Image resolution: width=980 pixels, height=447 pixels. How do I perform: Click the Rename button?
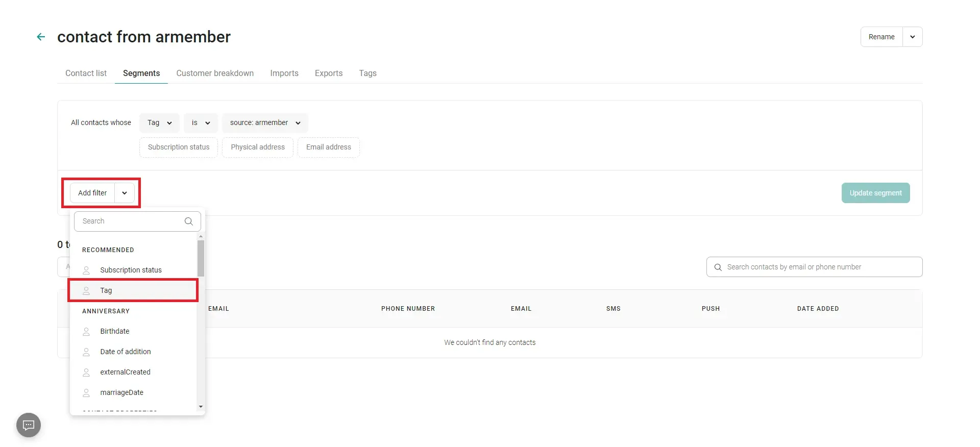pyautogui.click(x=881, y=37)
